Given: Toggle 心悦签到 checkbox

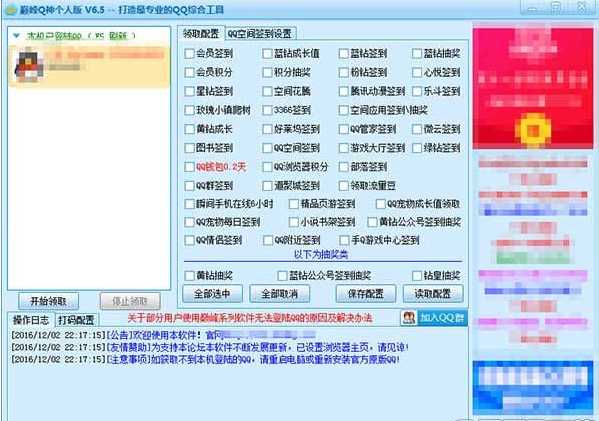Looking at the screenshot, I should pyautogui.click(x=417, y=72).
